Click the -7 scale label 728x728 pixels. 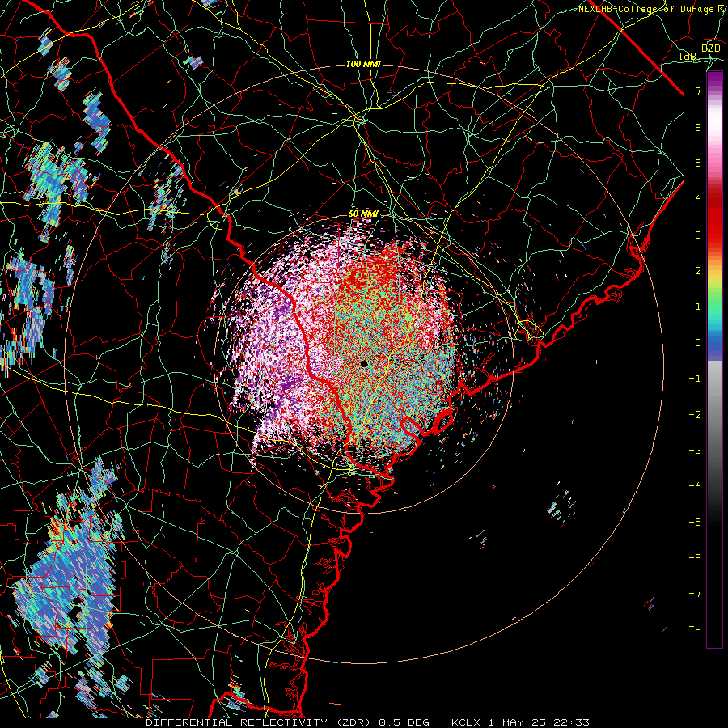695,594
